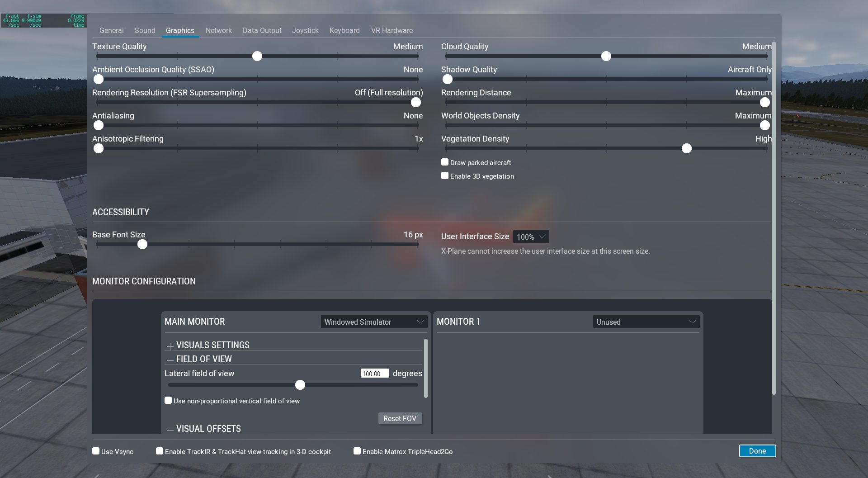Enable TrackIR & TrackHat view tracking
Image resolution: width=868 pixels, height=478 pixels.
pyautogui.click(x=160, y=451)
